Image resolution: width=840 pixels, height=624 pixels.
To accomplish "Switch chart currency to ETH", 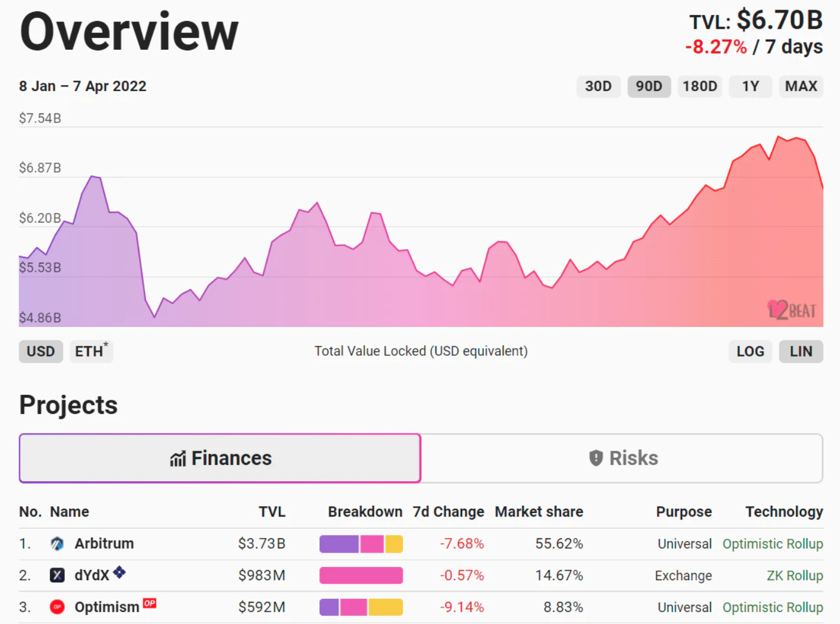I will point(91,352).
